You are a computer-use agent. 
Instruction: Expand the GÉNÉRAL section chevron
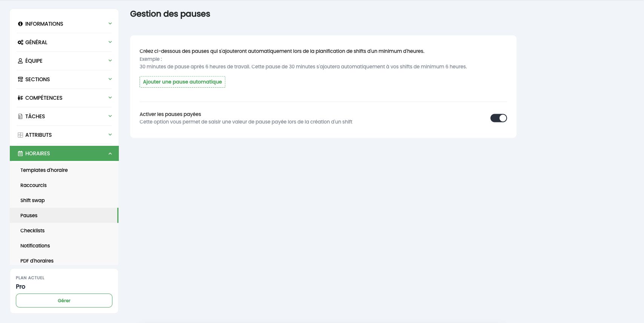110,42
